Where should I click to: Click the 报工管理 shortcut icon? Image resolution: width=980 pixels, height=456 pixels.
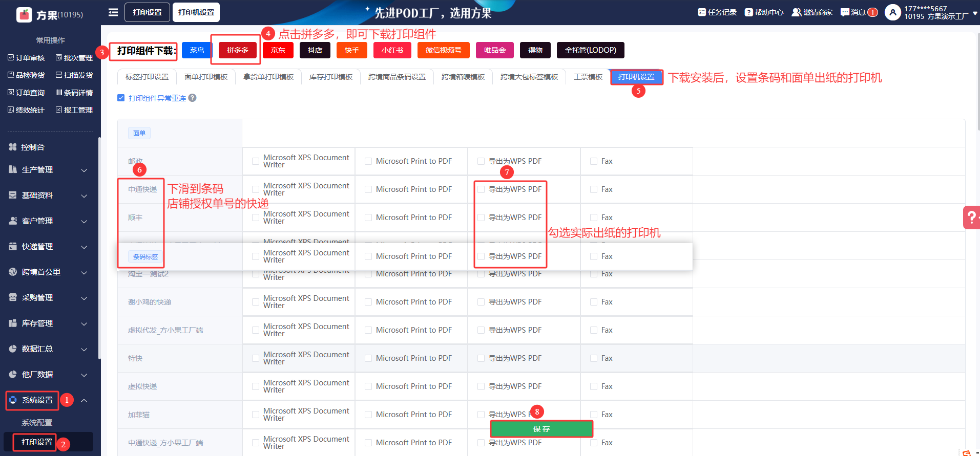tap(59, 110)
